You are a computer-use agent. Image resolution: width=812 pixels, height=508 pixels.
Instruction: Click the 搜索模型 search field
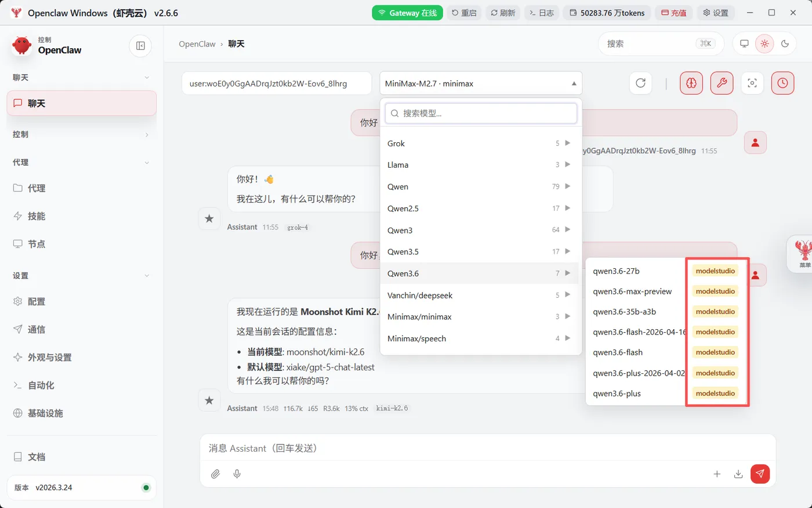pyautogui.click(x=481, y=113)
